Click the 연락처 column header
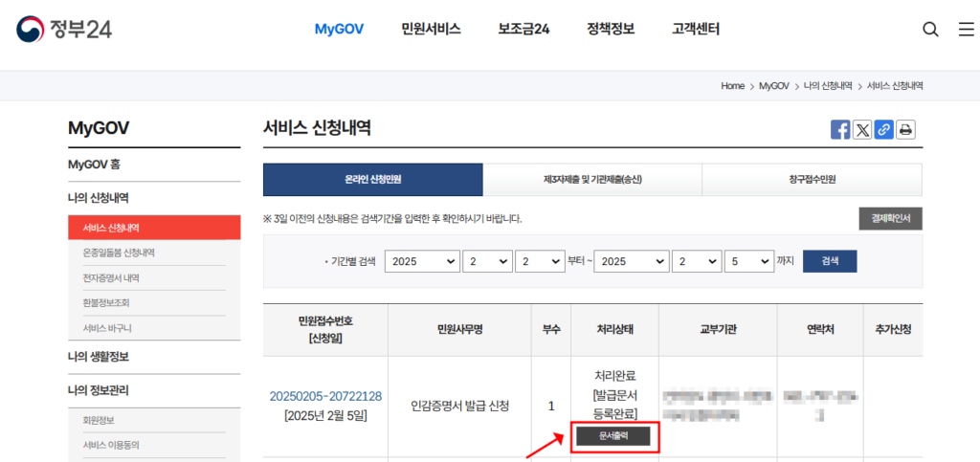 tap(820, 330)
